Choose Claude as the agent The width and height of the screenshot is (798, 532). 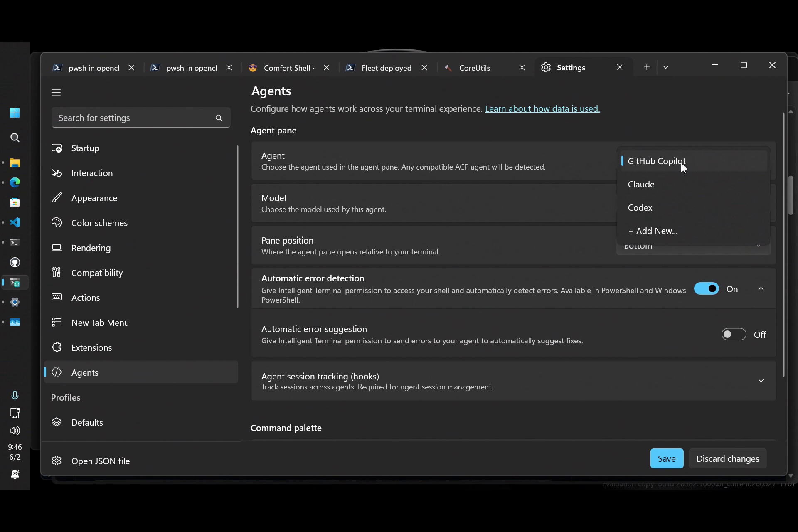694,185
